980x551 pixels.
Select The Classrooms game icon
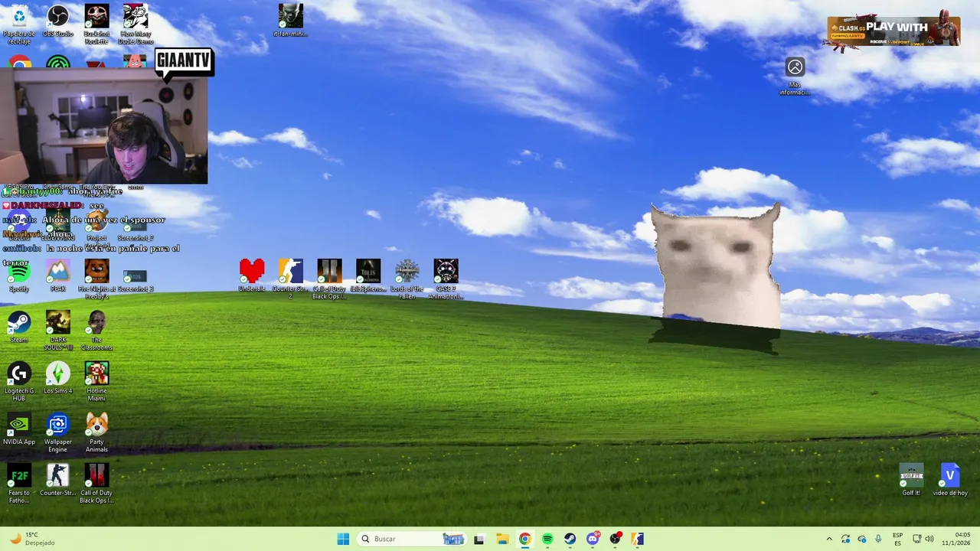pos(96,330)
